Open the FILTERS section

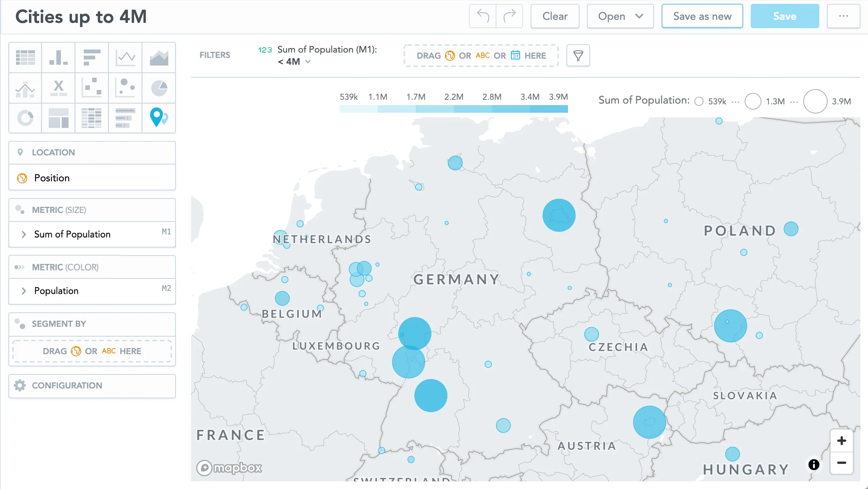[x=214, y=55]
